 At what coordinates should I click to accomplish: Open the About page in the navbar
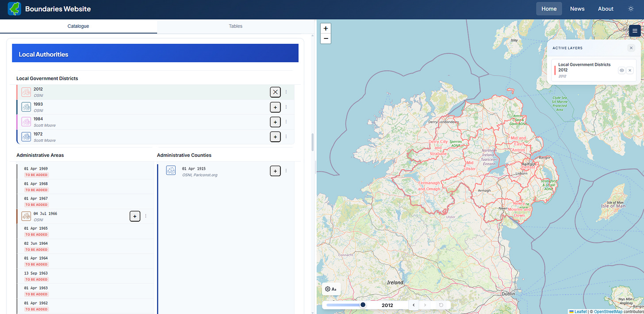(x=606, y=9)
